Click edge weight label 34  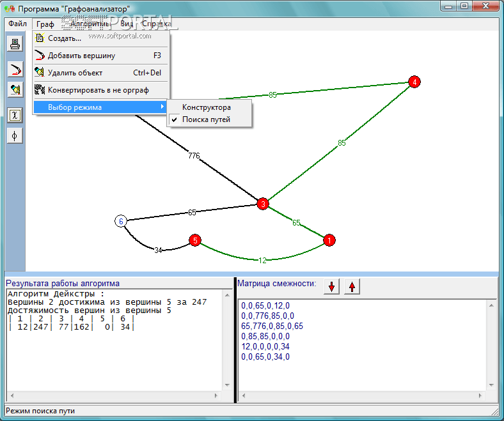(x=158, y=250)
